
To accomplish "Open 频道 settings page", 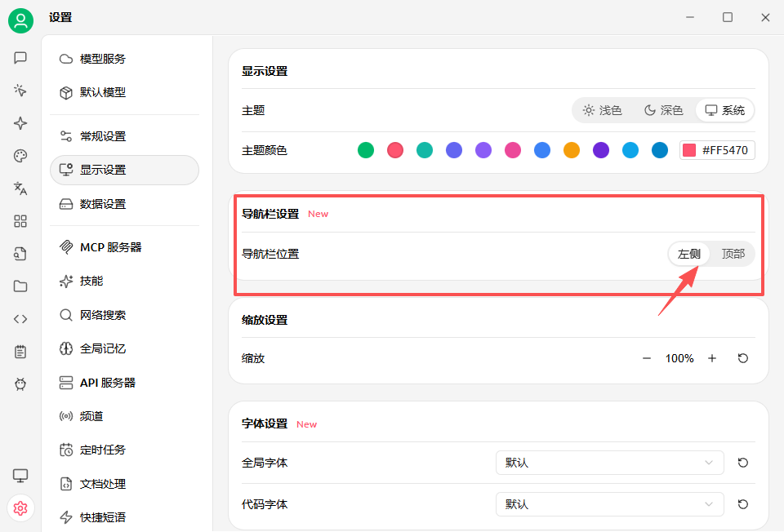I will click(x=124, y=416).
